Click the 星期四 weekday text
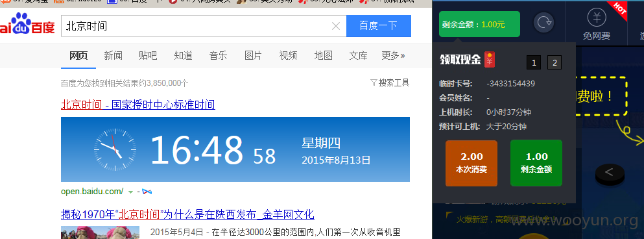Image resolution: width=644 pixels, height=239 pixels. (321, 143)
